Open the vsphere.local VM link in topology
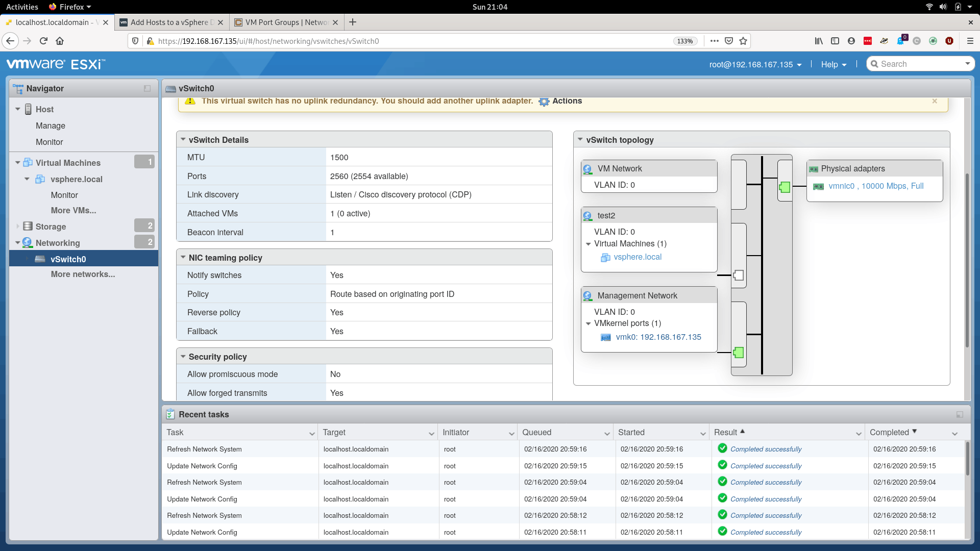980x551 pixels. [x=637, y=257]
